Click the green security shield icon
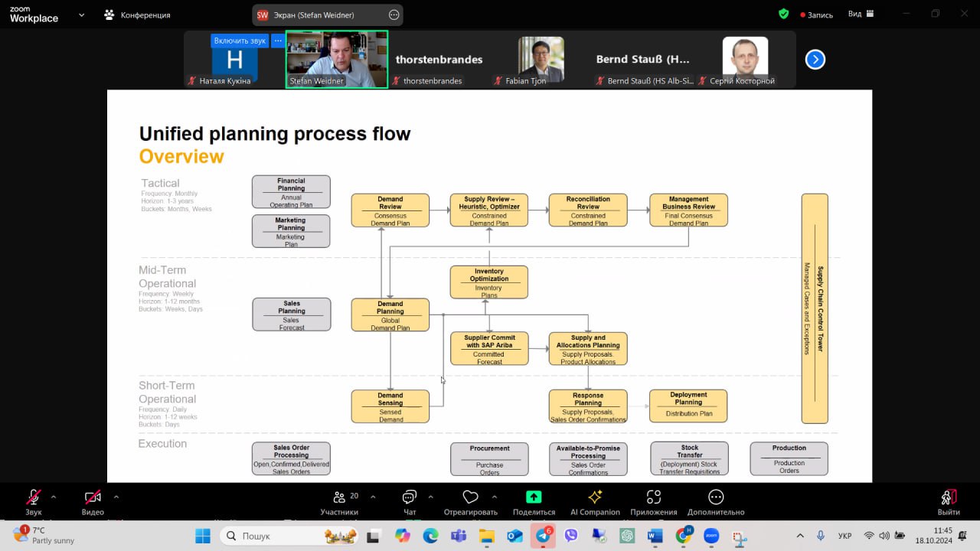Image resolution: width=980 pixels, height=551 pixels. (783, 14)
